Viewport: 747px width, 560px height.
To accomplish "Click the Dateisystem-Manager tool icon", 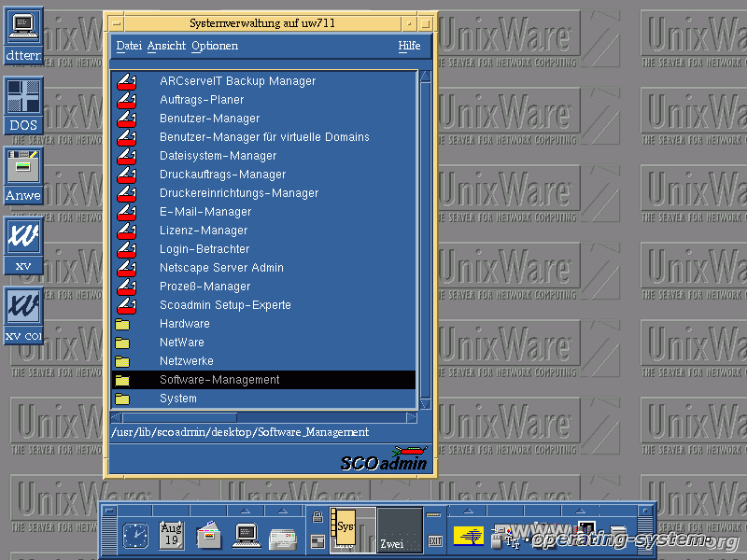I will 127,156.
